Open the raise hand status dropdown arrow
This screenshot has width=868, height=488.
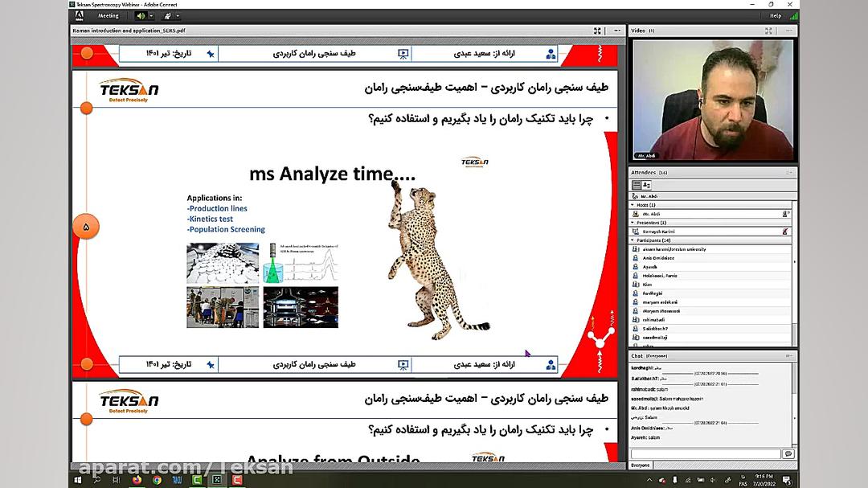pyautogui.click(x=177, y=15)
